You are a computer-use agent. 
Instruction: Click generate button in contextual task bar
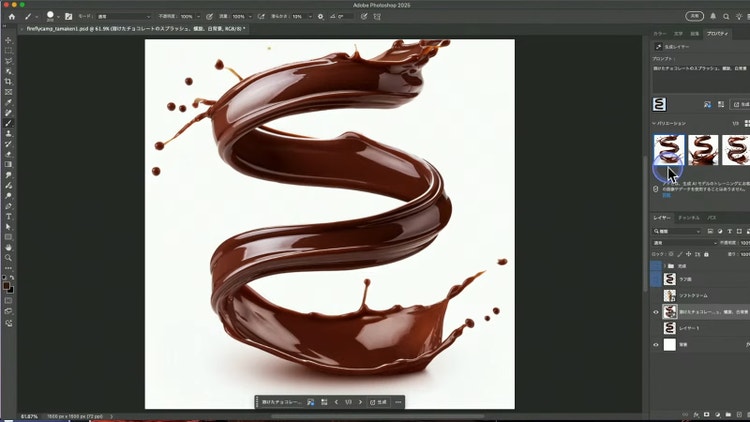point(378,402)
